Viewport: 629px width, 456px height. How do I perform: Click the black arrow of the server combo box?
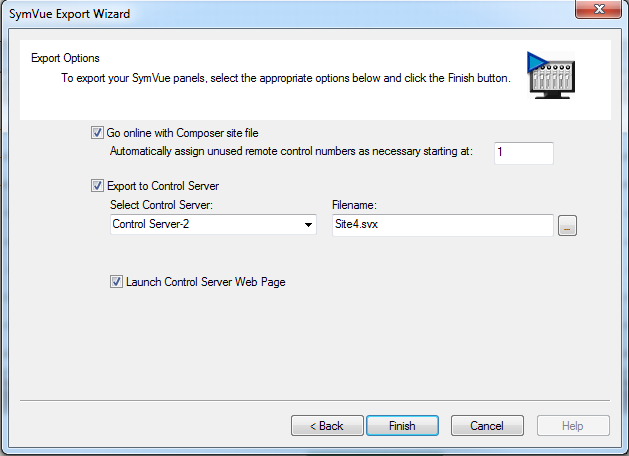tap(308, 225)
